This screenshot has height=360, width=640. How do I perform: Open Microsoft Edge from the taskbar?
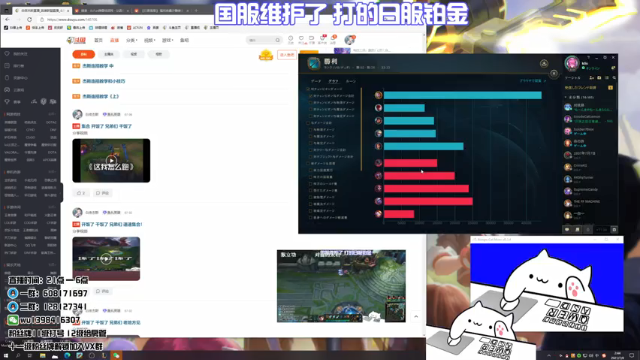click(x=67, y=356)
